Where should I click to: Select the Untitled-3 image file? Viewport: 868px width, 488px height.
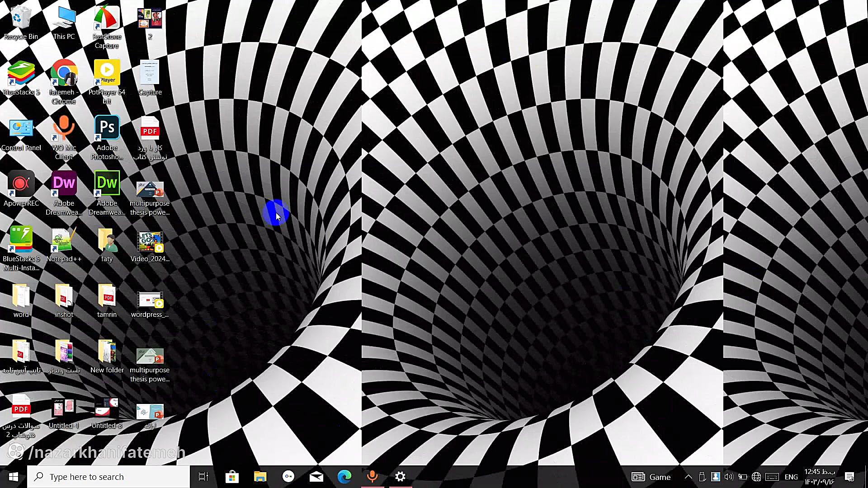pyautogui.click(x=107, y=413)
